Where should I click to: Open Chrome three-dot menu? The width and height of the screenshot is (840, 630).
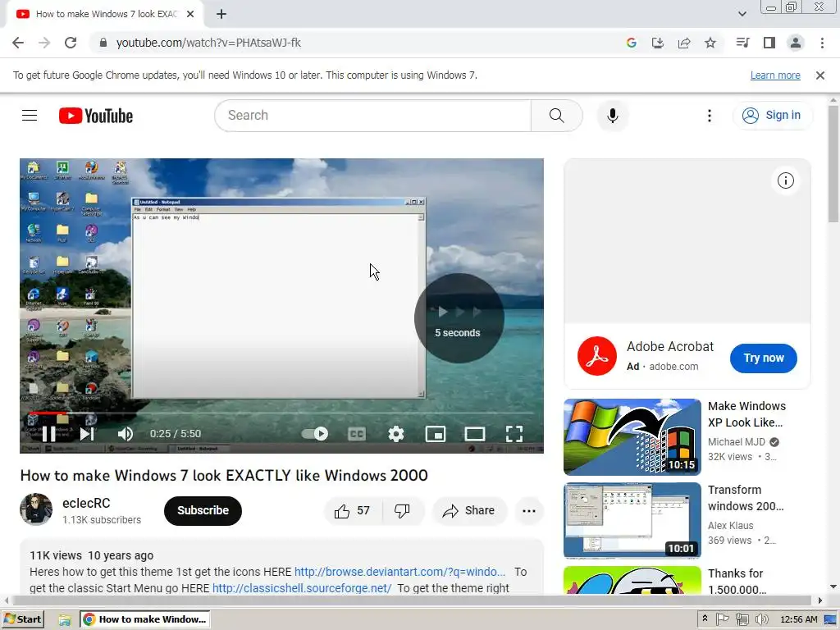(x=822, y=43)
